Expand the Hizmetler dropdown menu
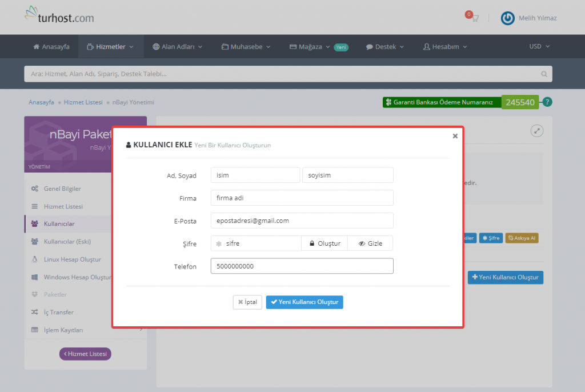The height and width of the screenshot is (392, 585). [x=110, y=47]
